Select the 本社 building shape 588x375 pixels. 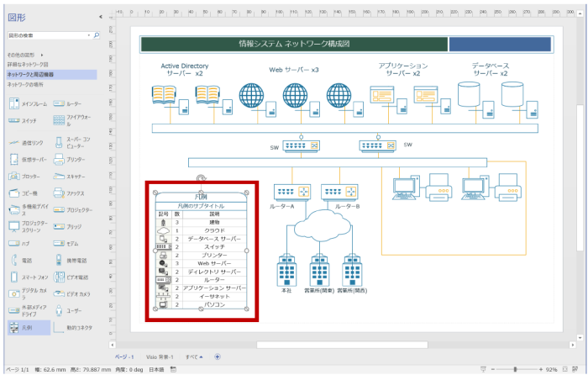[x=287, y=272]
